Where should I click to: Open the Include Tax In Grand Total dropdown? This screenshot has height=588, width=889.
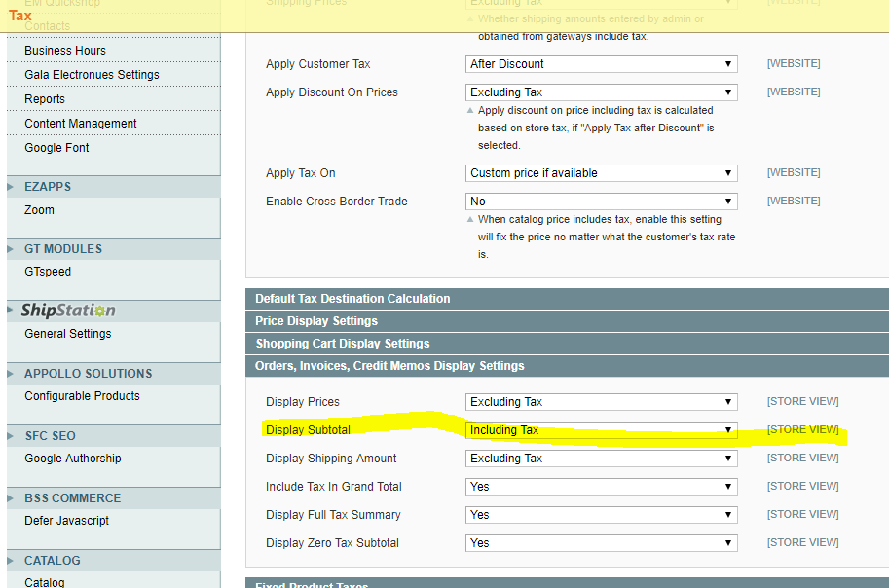tap(601, 486)
